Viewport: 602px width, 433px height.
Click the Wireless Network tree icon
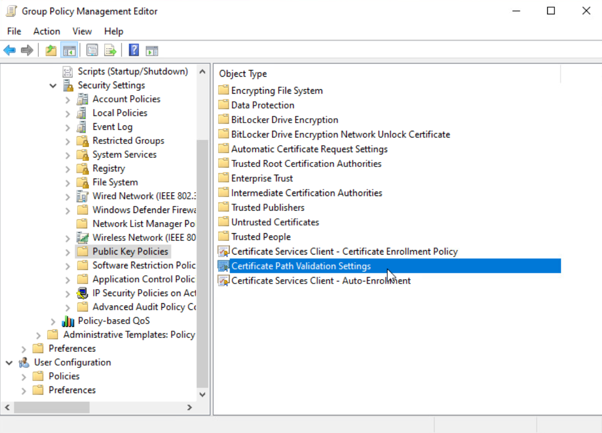[x=82, y=238]
